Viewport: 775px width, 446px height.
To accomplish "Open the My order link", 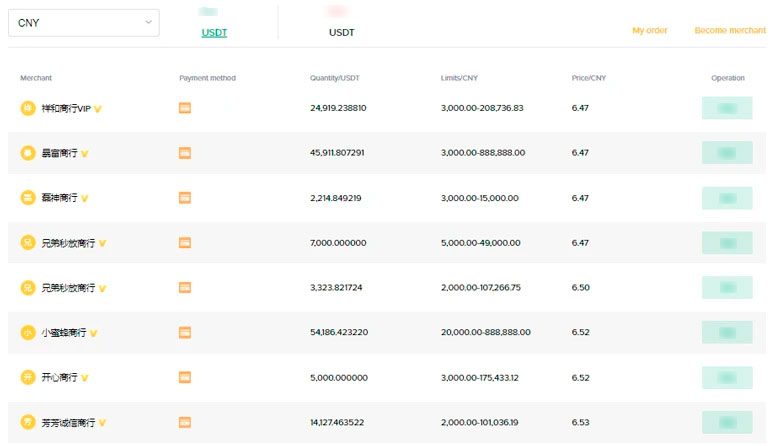I will coord(649,31).
